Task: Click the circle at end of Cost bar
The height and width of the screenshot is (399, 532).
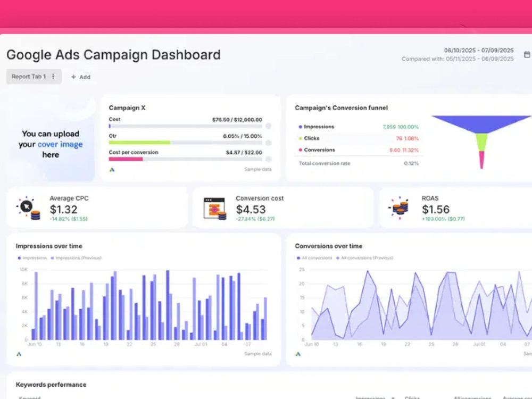Action: point(268,126)
